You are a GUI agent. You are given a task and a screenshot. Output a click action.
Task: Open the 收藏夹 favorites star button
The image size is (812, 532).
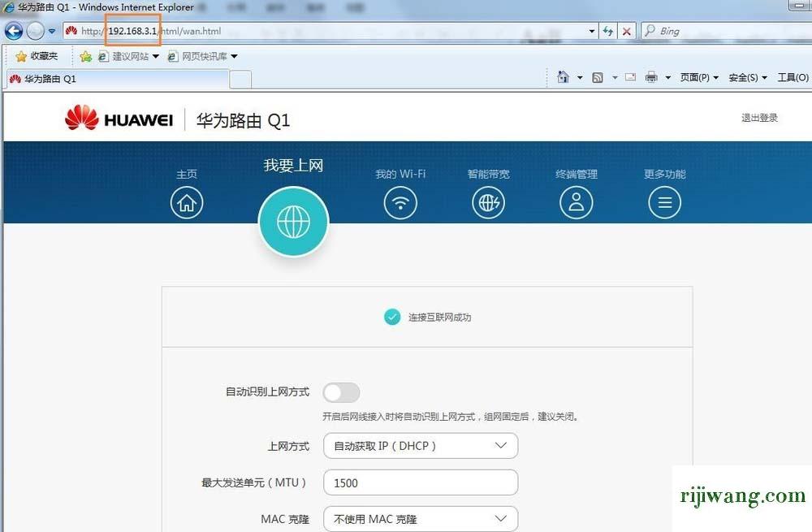pyautogui.click(x=37, y=56)
